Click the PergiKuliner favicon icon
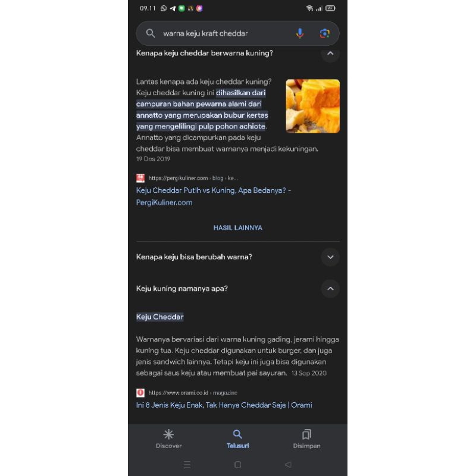 click(140, 178)
